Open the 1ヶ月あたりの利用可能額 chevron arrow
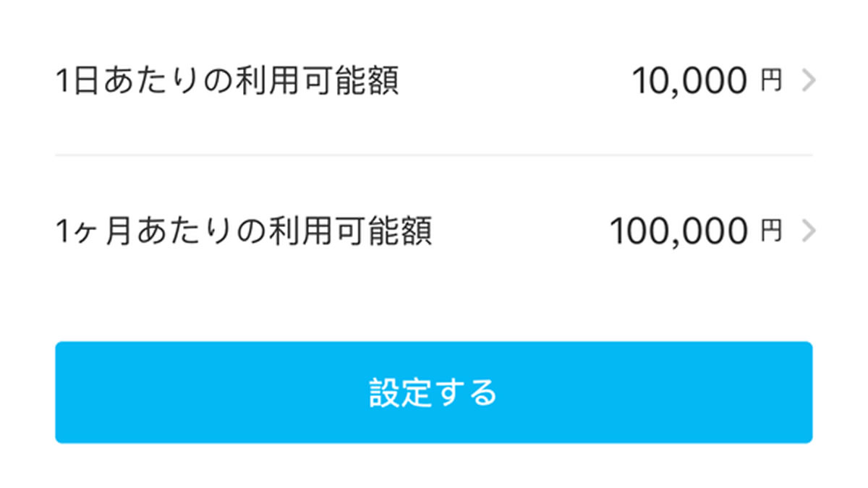The image size is (868, 488). (809, 231)
